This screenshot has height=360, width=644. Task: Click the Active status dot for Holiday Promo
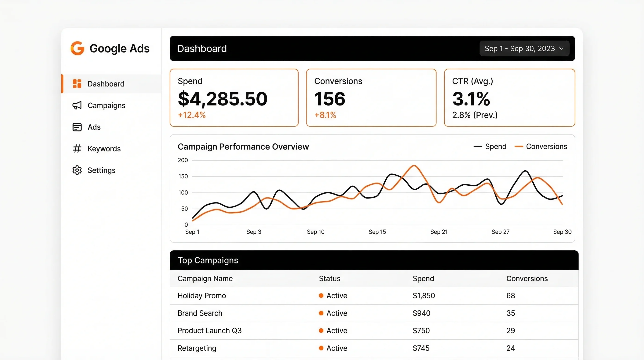tap(321, 296)
